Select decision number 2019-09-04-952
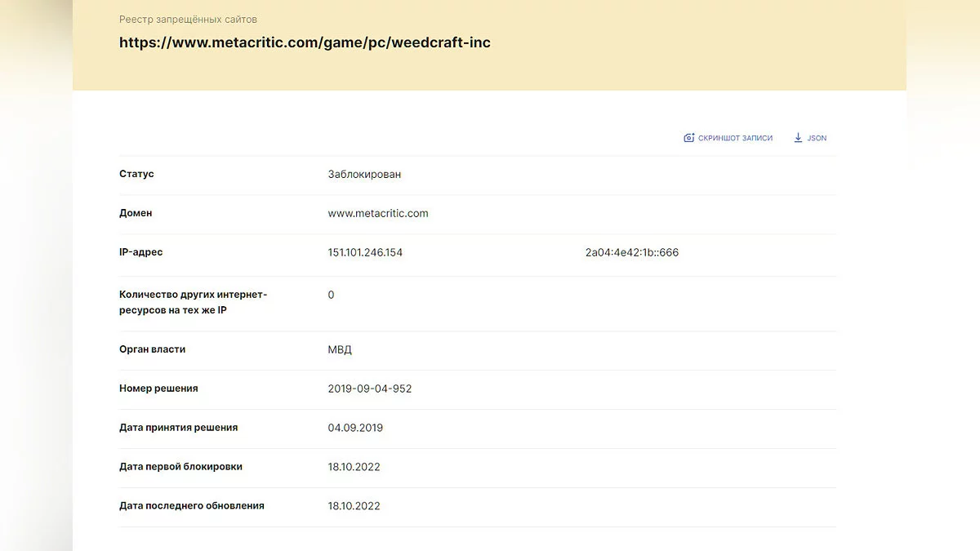This screenshot has height=551, width=980. [370, 389]
